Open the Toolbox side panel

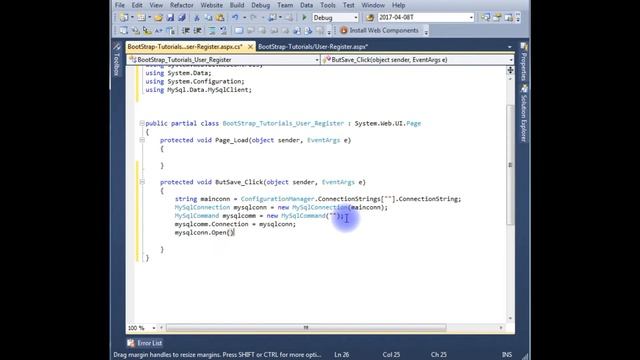pyautogui.click(x=116, y=60)
